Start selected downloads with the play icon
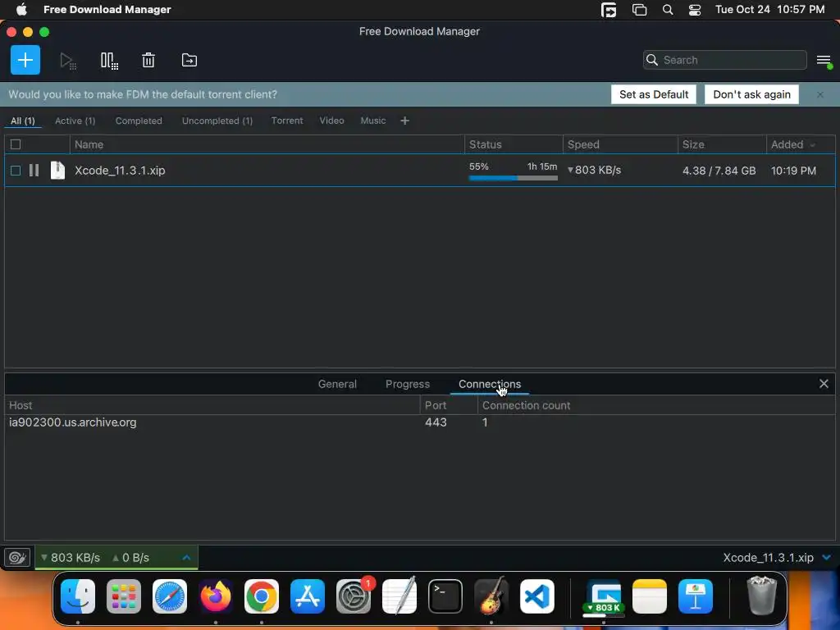This screenshot has height=630, width=840. [x=67, y=61]
